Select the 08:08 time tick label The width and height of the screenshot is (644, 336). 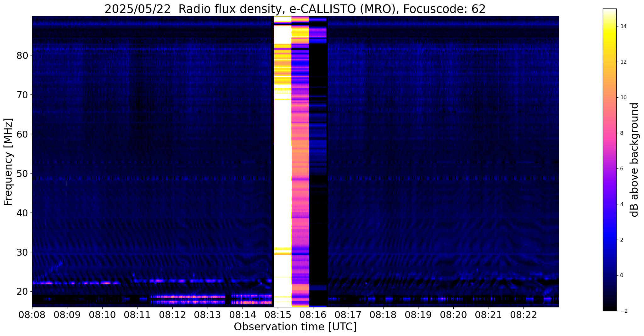tap(32, 315)
